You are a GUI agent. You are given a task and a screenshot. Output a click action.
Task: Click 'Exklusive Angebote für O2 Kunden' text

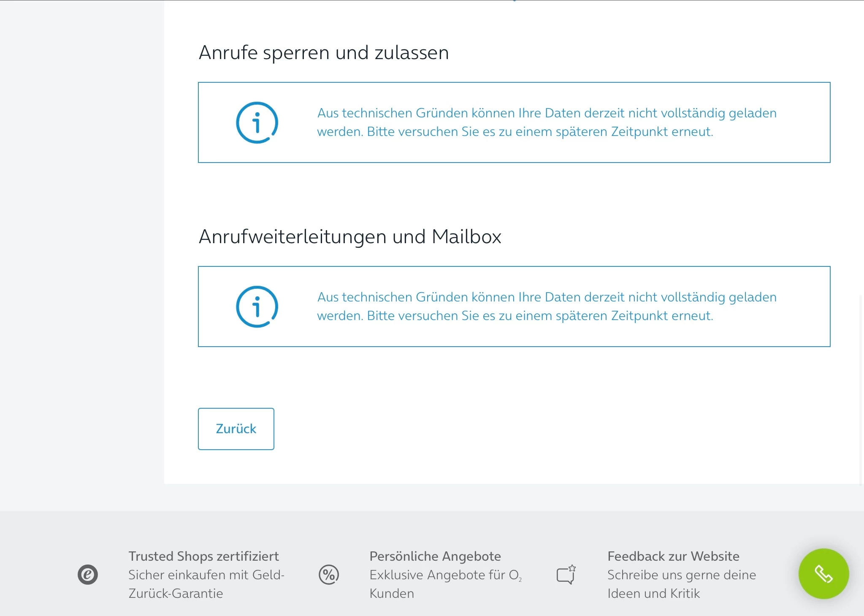pos(445,584)
